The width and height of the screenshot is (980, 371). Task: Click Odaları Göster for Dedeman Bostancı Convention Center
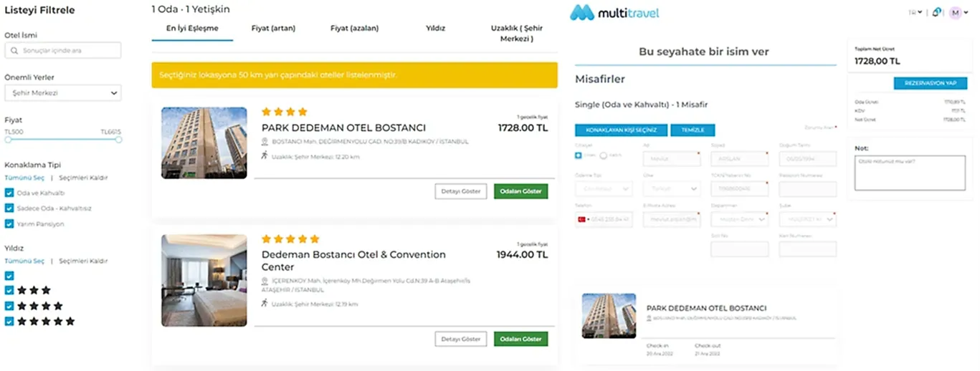pos(520,339)
